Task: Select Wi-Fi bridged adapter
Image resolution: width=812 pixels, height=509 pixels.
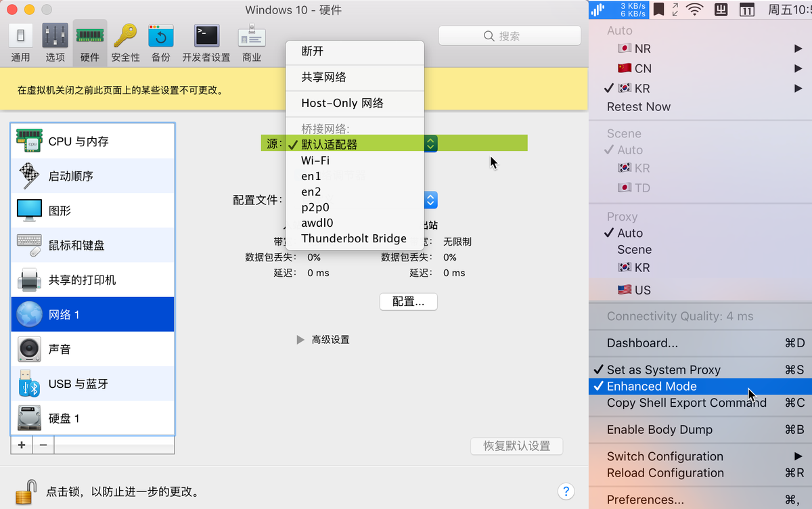Action: point(355,160)
